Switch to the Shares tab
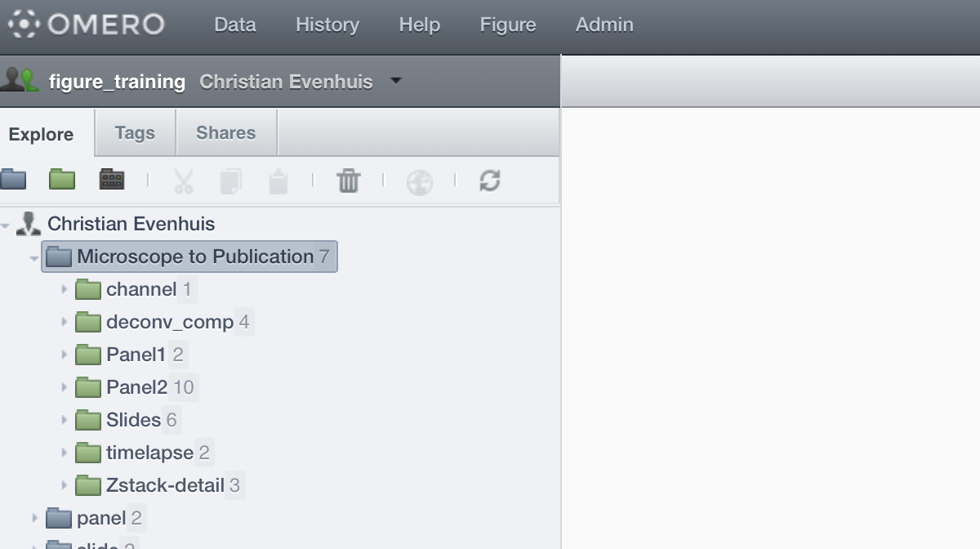The height and width of the screenshot is (549, 980). (x=225, y=133)
